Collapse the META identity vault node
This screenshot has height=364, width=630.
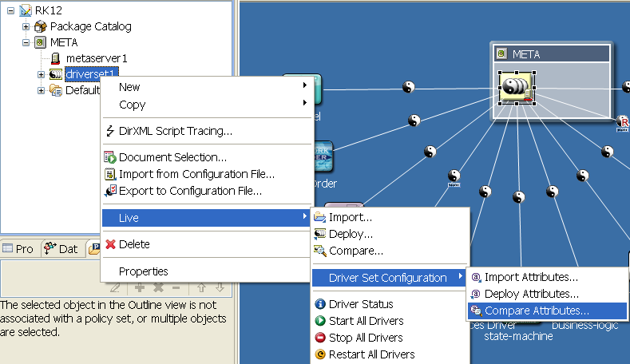coord(26,42)
